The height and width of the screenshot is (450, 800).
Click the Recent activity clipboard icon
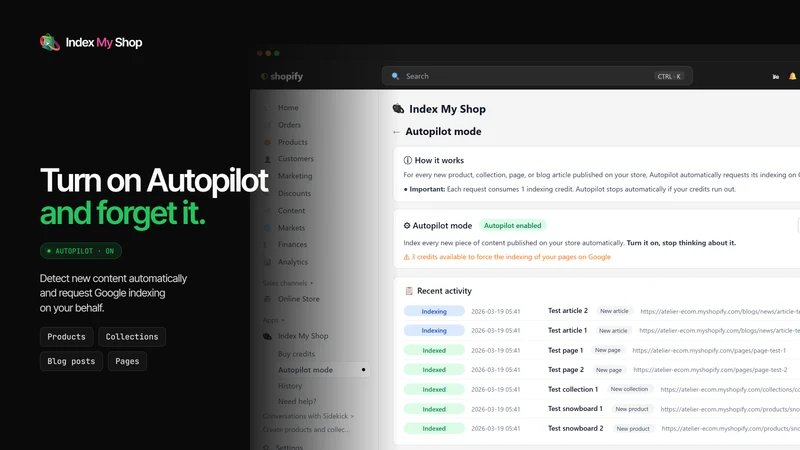click(409, 291)
